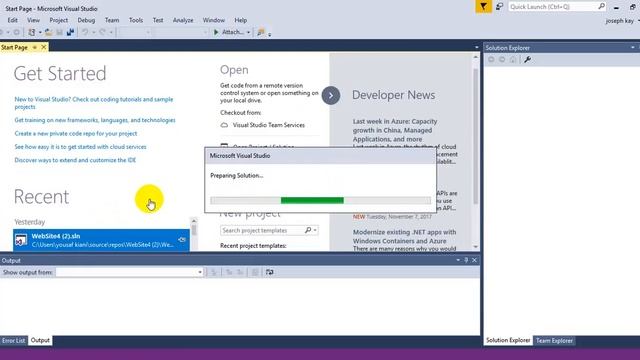640x360 pixels.
Task: Click the Solution Explorer Home icon
Action: coord(513,60)
